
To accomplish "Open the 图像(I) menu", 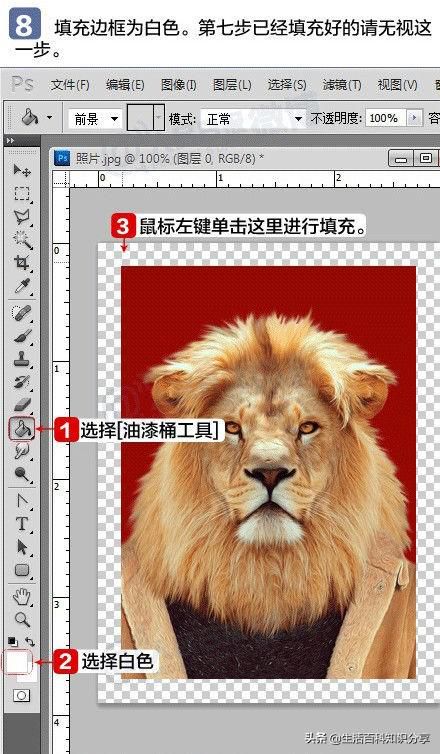I will pyautogui.click(x=178, y=85).
